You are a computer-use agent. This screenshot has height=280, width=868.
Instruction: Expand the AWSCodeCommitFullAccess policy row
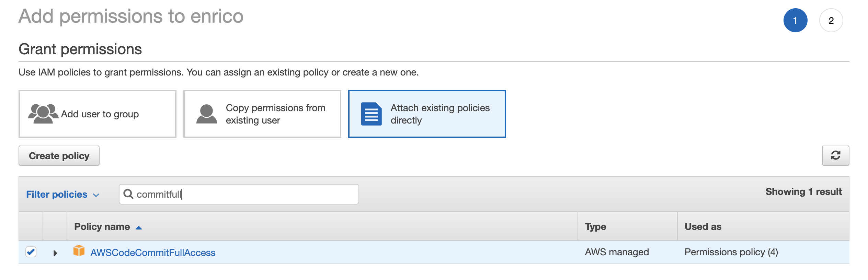[x=55, y=253]
